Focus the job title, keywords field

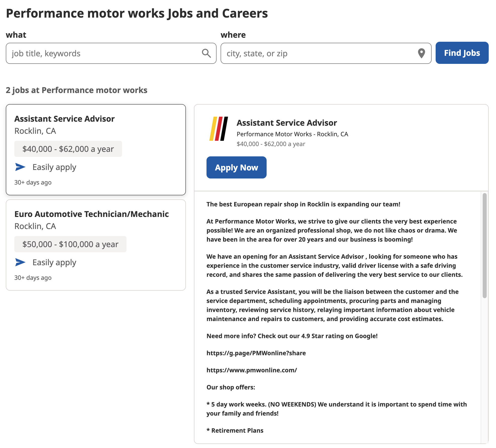point(111,53)
